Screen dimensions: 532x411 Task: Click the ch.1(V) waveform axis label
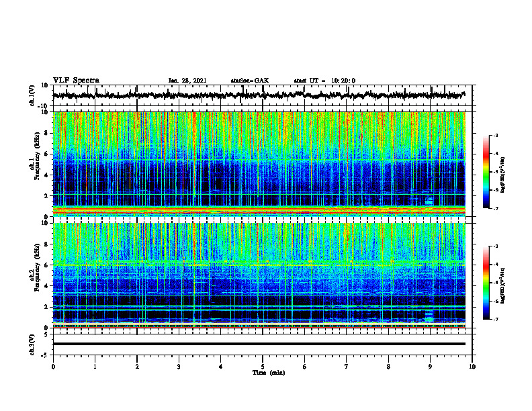[x=32, y=95]
